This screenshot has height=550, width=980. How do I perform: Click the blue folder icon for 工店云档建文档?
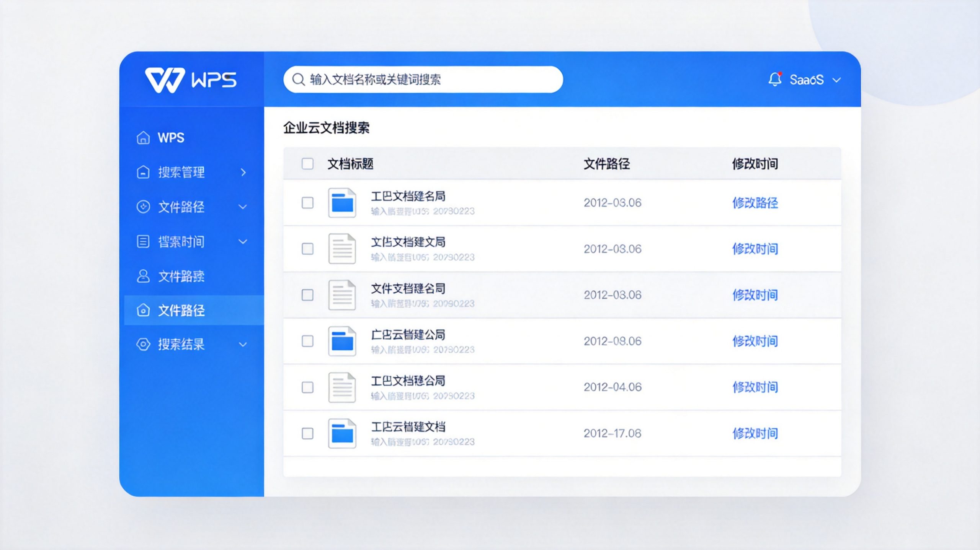[342, 433]
